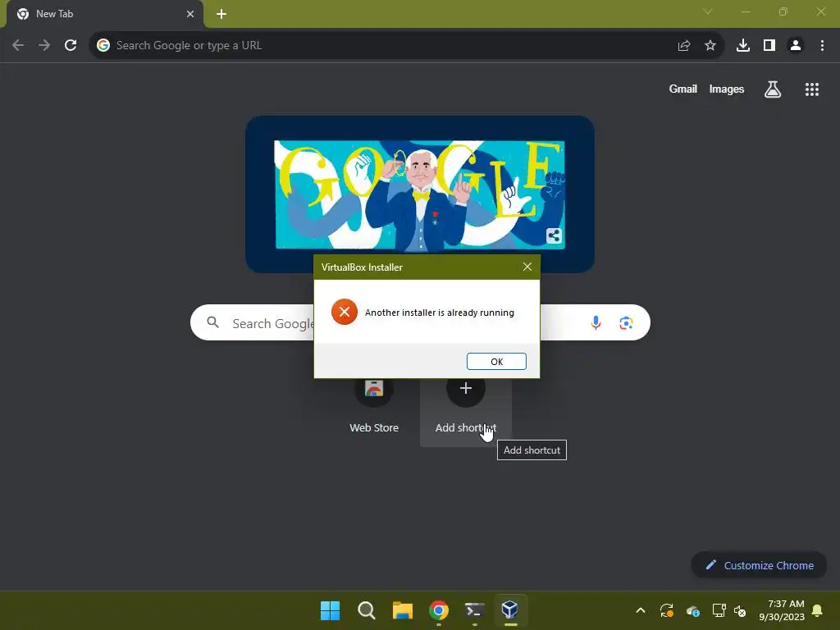Click OK in VirtualBox Installer dialog
The height and width of the screenshot is (630, 840).
pos(496,362)
